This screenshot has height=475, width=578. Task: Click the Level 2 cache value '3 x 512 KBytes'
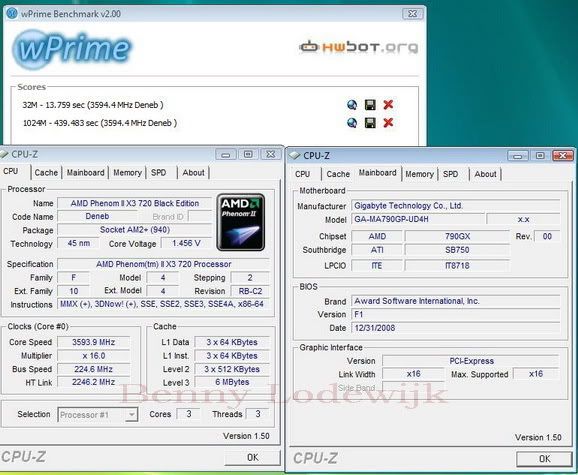point(232,369)
